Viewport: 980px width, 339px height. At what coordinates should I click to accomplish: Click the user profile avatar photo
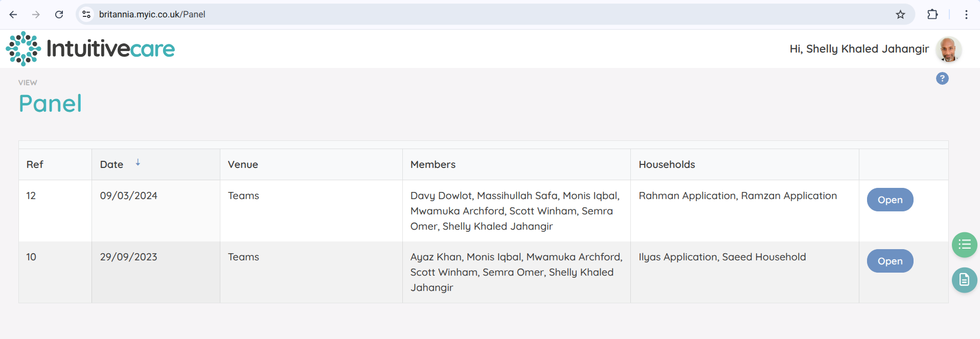click(948, 50)
